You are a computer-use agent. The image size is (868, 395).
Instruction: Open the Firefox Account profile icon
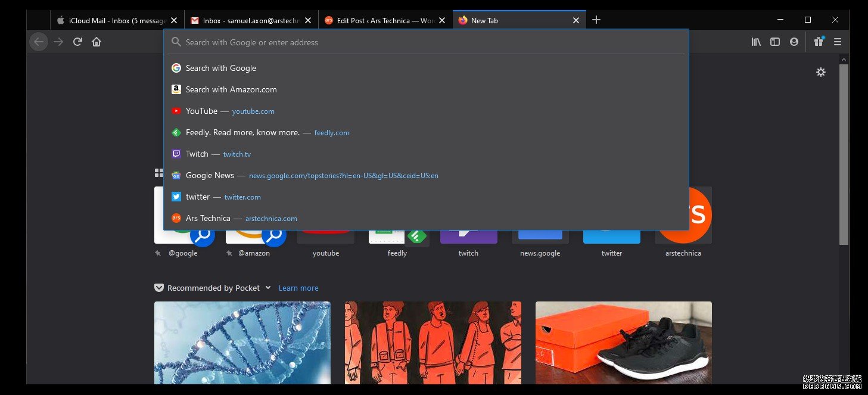click(794, 42)
